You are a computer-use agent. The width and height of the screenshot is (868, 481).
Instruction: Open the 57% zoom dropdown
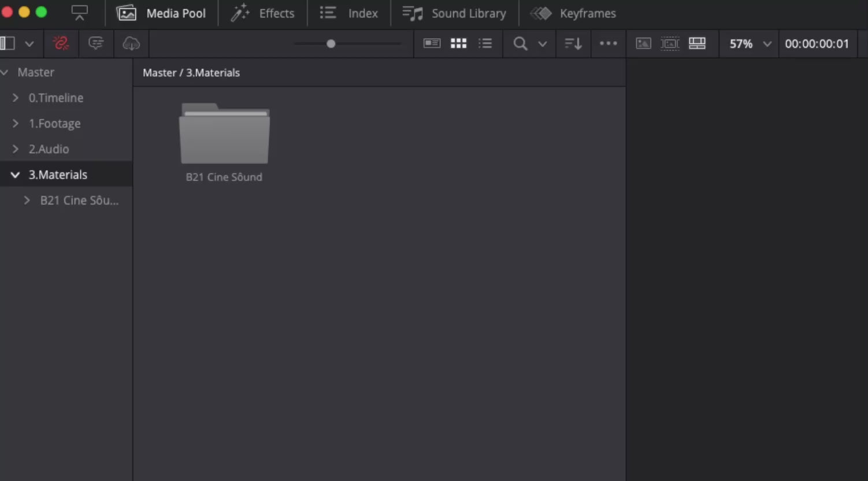coord(767,44)
